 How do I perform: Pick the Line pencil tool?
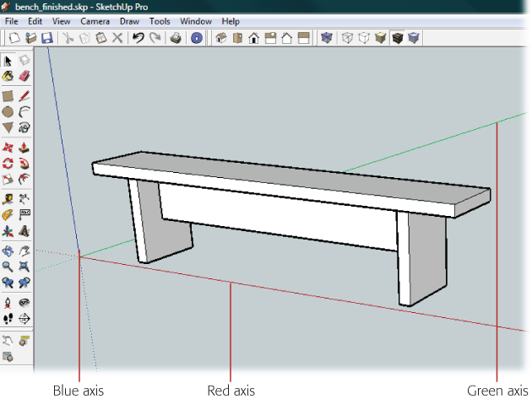24,96
